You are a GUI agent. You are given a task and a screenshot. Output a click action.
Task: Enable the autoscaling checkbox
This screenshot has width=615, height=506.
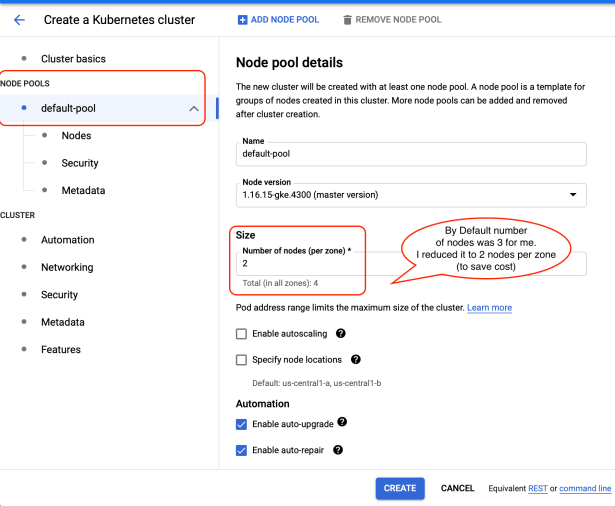[x=241, y=334]
